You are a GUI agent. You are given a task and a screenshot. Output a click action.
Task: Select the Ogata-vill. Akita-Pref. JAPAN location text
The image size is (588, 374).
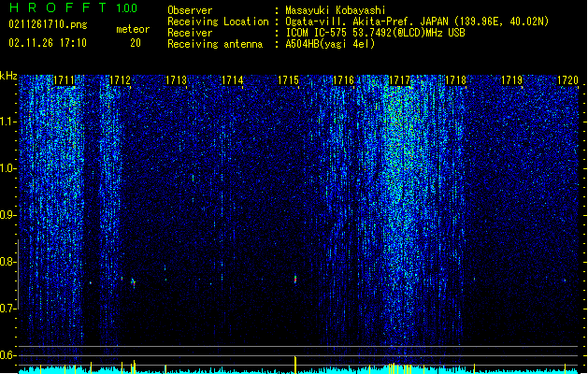(417, 22)
